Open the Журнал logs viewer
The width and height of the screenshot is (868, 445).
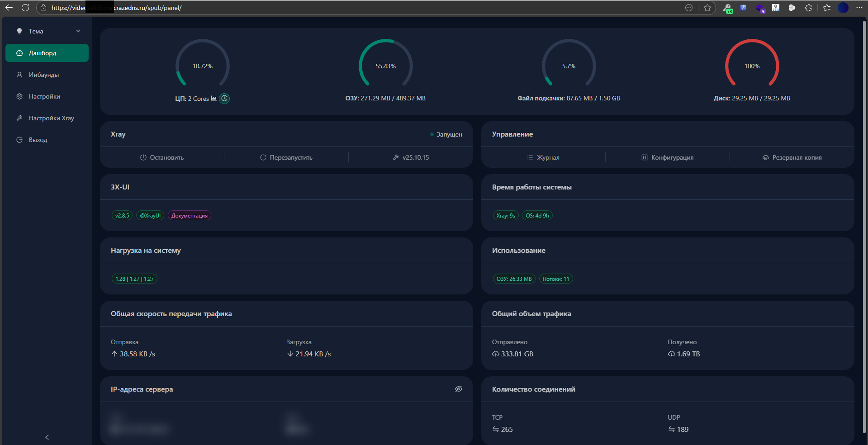(543, 157)
